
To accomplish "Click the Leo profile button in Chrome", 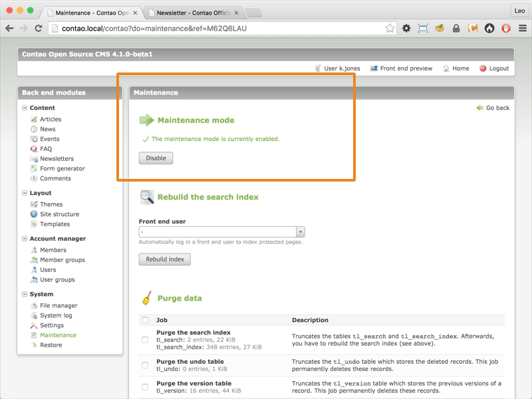I will tap(519, 11).
